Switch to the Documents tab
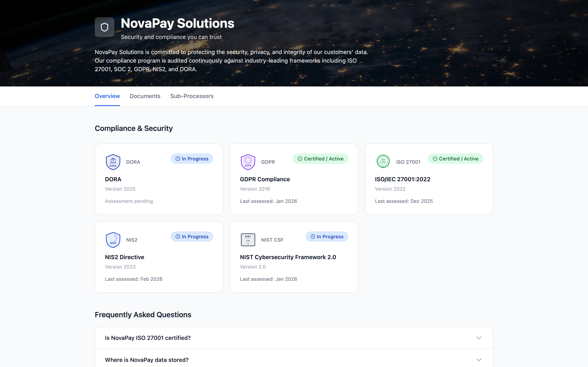588x367 pixels. pos(145,96)
